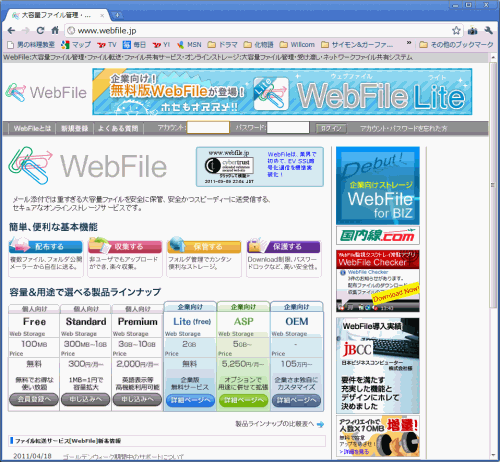This screenshot has width=500, height=462.
Task: Go back with the browser back arrow
Action: [x=11, y=31]
